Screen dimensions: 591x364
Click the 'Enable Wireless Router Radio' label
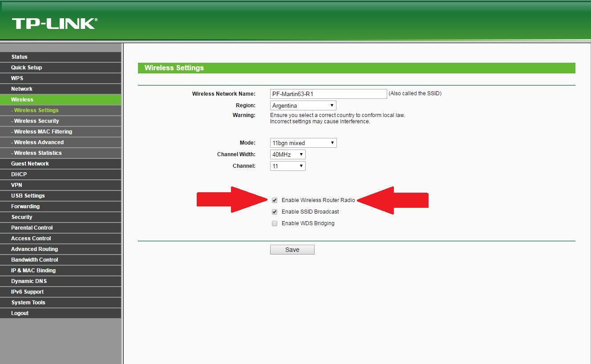tap(318, 200)
